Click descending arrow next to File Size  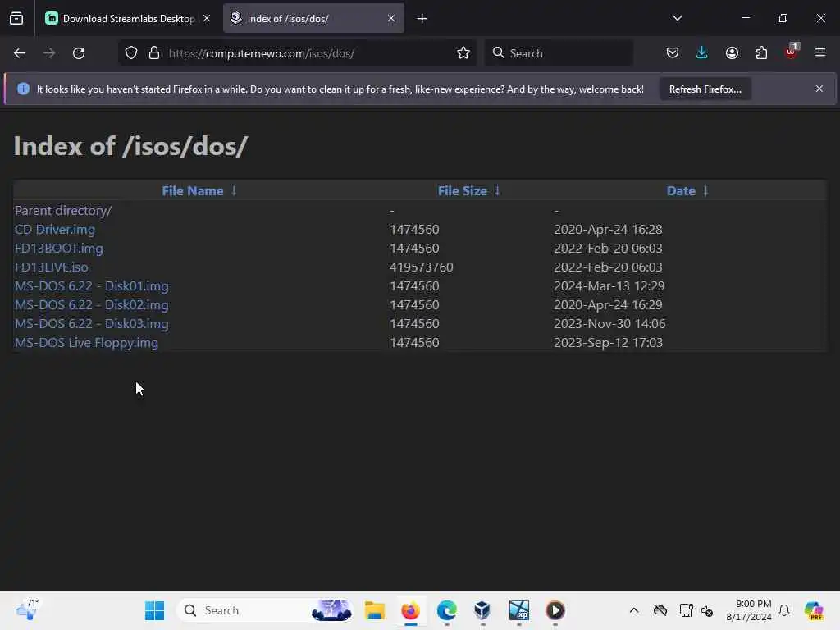click(497, 190)
